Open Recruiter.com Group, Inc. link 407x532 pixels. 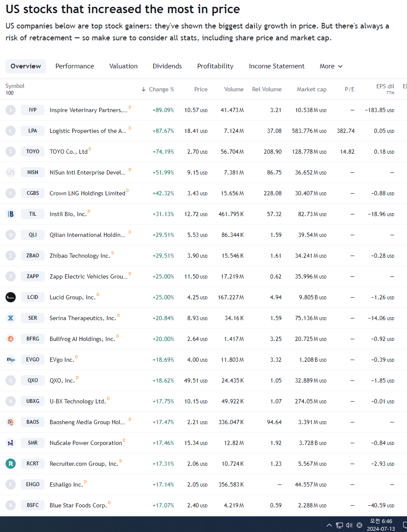pos(84,464)
